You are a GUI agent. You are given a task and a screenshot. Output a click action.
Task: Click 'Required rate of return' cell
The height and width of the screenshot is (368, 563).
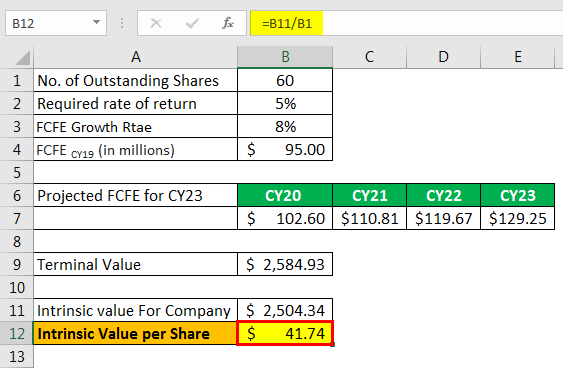pyautogui.click(x=135, y=103)
